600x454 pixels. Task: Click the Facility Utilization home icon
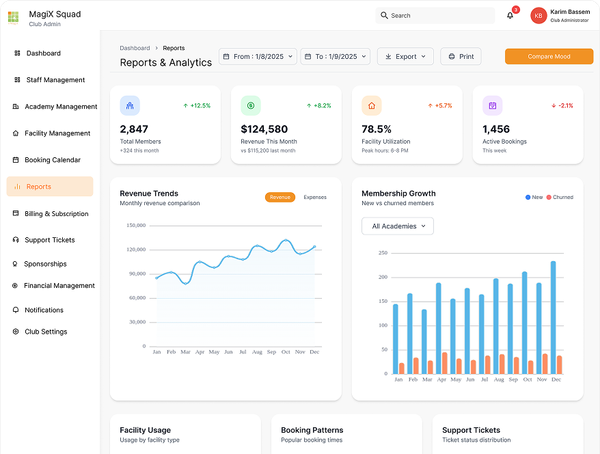372,106
